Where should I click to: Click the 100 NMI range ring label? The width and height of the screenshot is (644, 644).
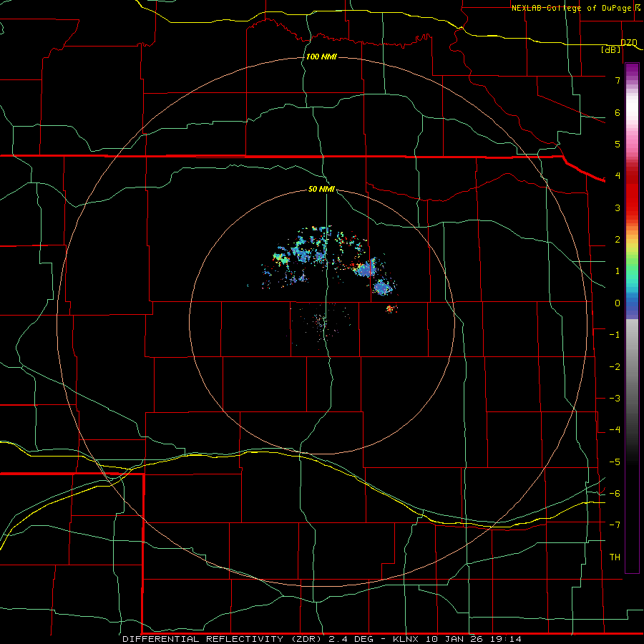click(321, 57)
